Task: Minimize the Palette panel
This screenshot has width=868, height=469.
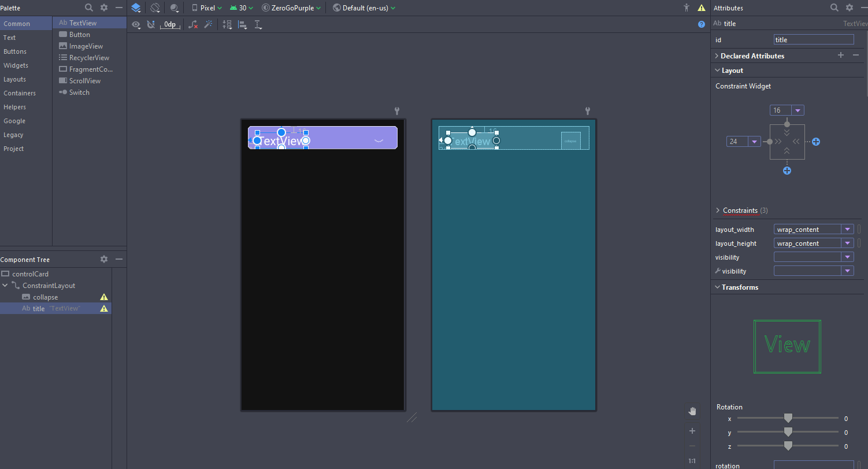Action: (x=119, y=8)
